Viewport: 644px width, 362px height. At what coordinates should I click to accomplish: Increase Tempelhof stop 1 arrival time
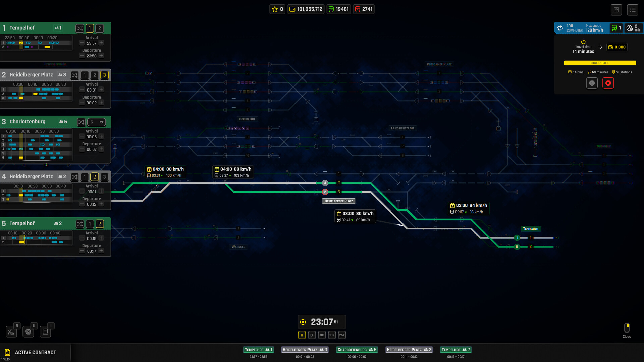coord(101,43)
